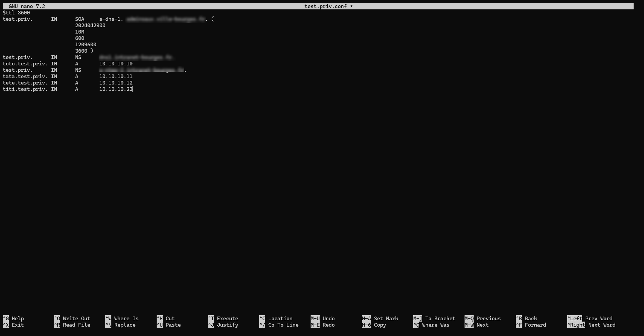Click the M-A Set Mark shortcut

[x=380, y=319]
